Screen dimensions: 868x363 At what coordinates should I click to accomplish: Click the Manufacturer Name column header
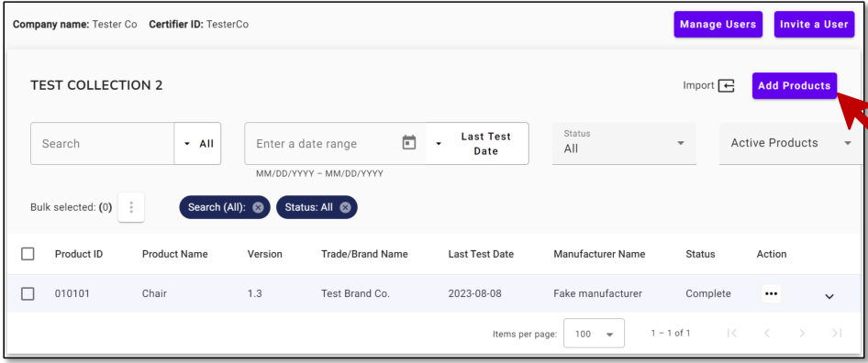click(x=599, y=254)
